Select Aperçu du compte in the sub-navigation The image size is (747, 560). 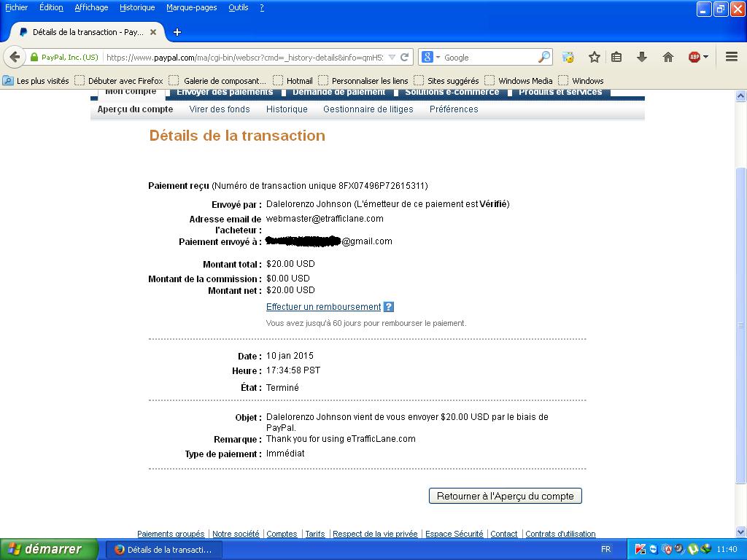(135, 109)
